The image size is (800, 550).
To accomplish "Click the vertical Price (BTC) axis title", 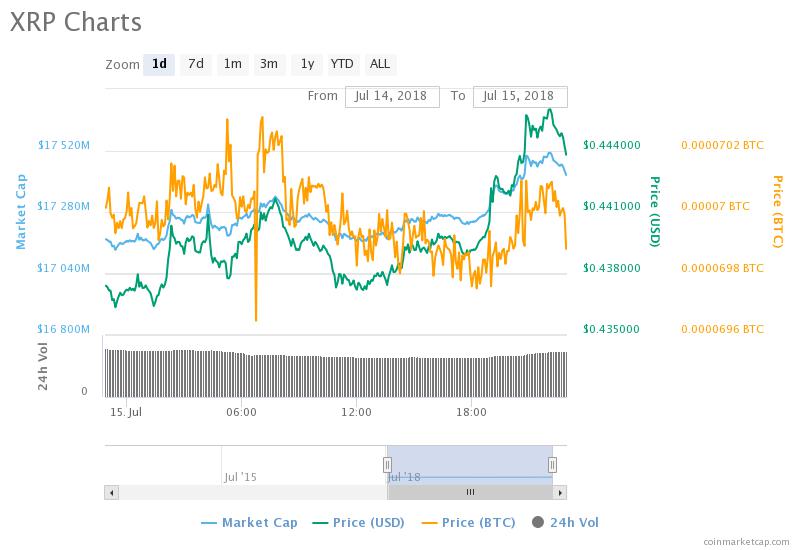I will click(x=777, y=211).
